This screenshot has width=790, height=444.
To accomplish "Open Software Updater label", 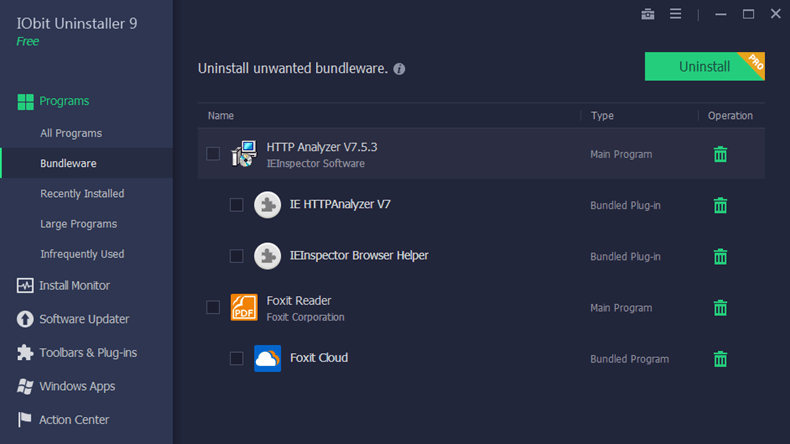I will point(84,319).
